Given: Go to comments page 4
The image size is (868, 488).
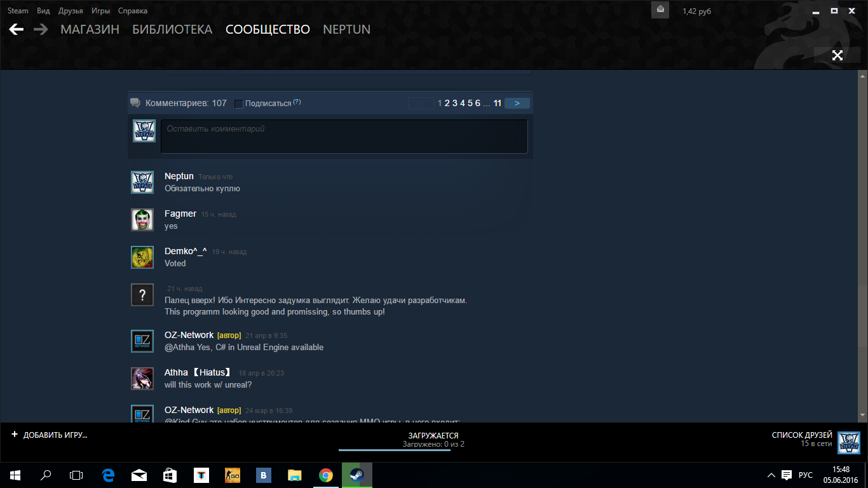Looking at the screenshot, I should (x=463, y=103).
